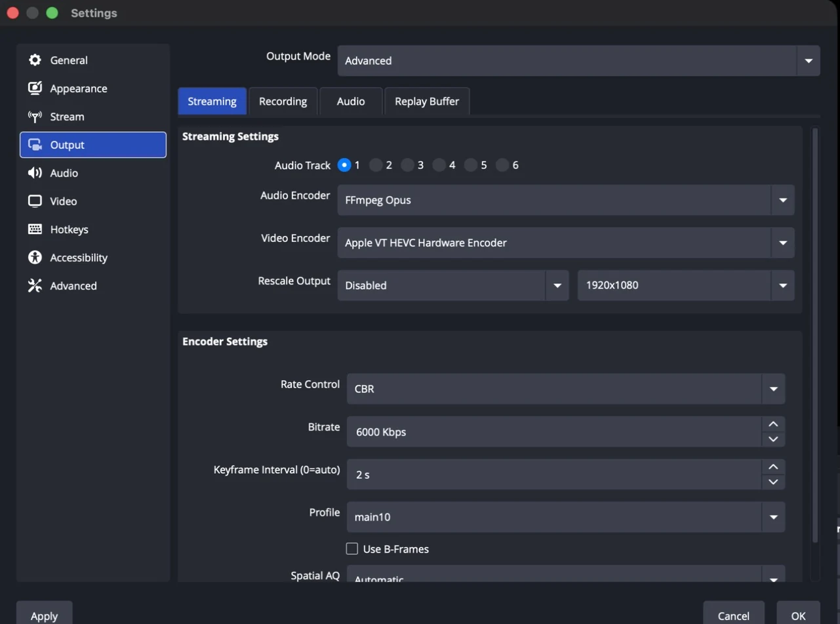840x624 pixels.
Task: Click the Apply button
Action: click(44, 613)
